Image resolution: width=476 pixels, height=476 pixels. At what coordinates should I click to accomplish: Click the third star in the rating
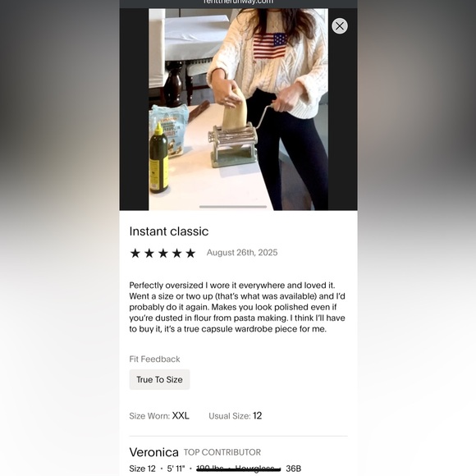pyautogui.click(x=163, y=253)
